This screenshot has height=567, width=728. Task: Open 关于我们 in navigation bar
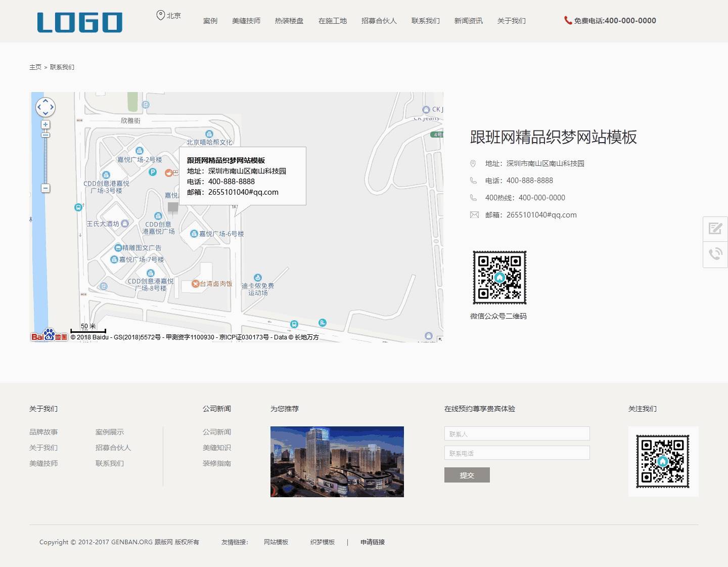point(512,21)
